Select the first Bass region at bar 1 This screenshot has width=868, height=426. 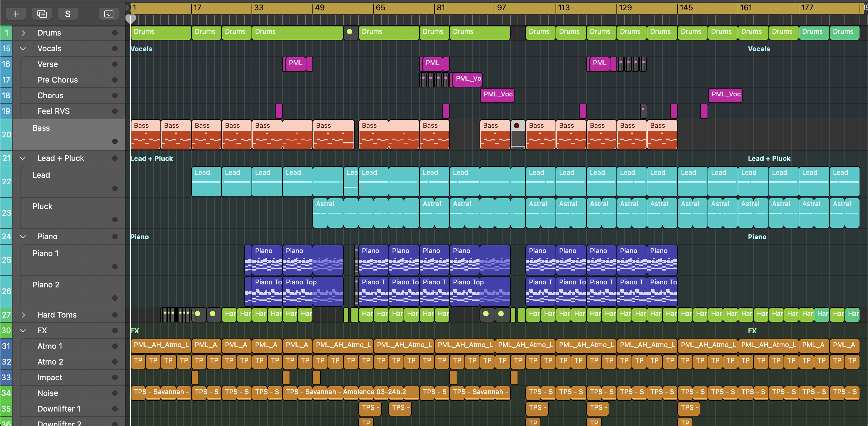coord(146,135)
